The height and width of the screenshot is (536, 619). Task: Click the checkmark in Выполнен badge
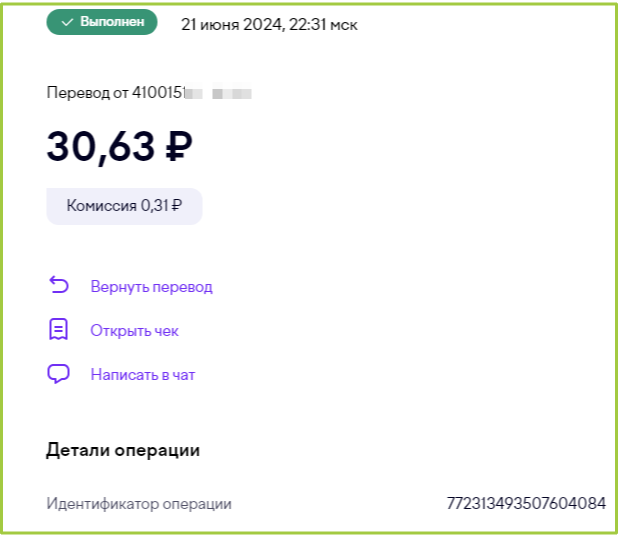68,22
